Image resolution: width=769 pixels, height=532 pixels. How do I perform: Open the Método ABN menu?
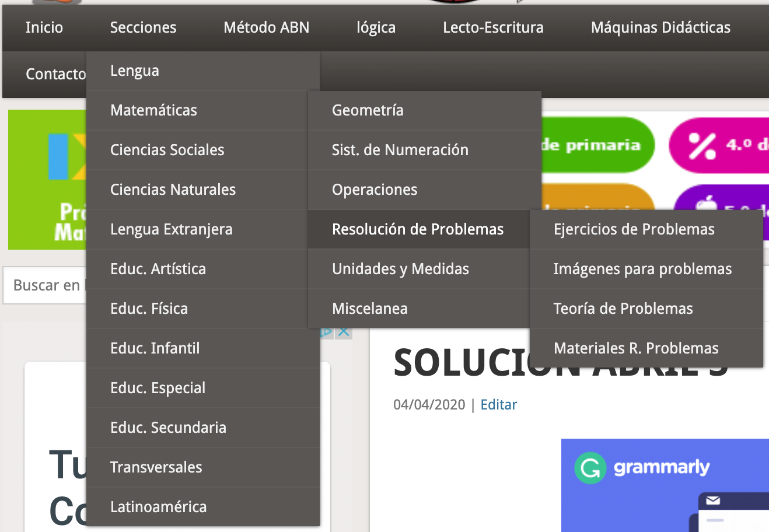266,27
